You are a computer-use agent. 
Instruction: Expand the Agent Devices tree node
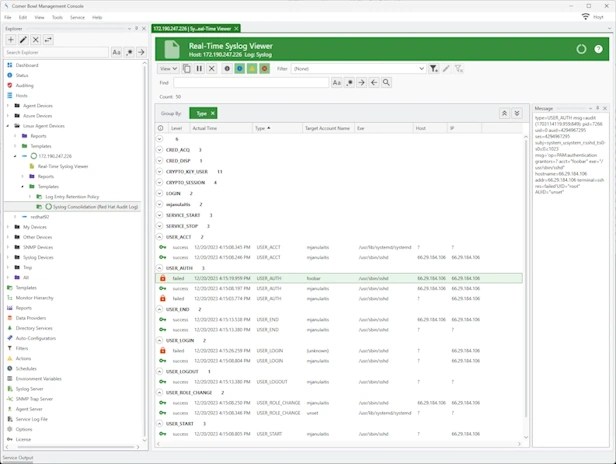click(x=8, y=106)
